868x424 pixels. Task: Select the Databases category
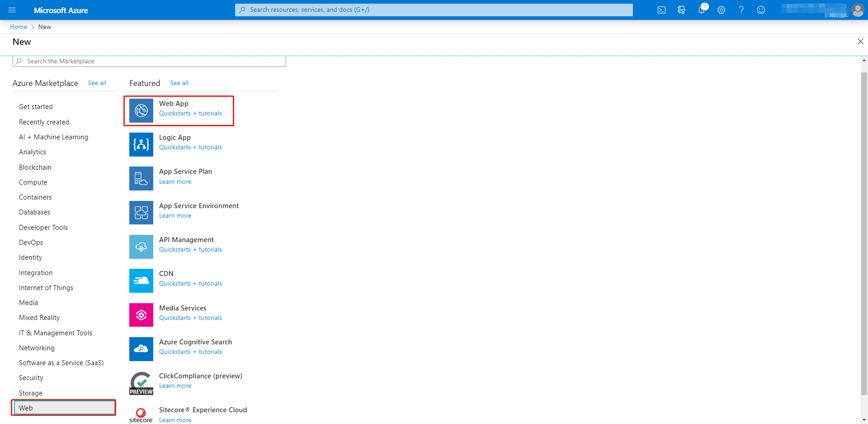35,212
